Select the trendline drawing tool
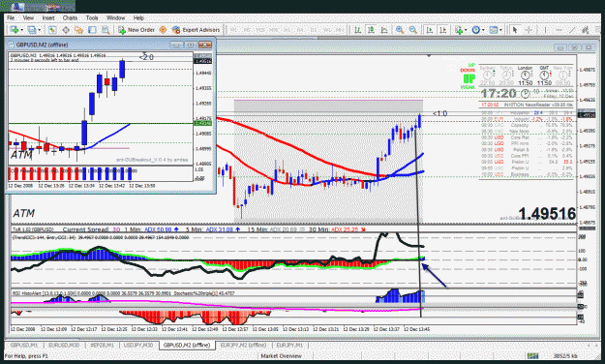Viewport: 605px width, 364px height. [572, 30]
